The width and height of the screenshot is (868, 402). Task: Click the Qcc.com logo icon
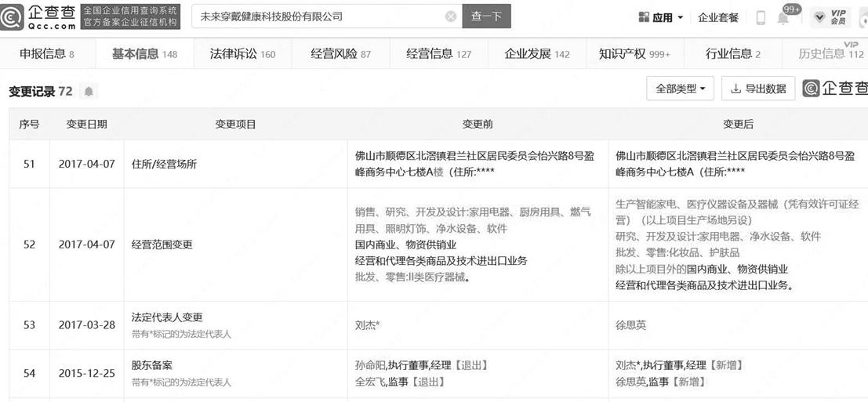click(13, 16)
